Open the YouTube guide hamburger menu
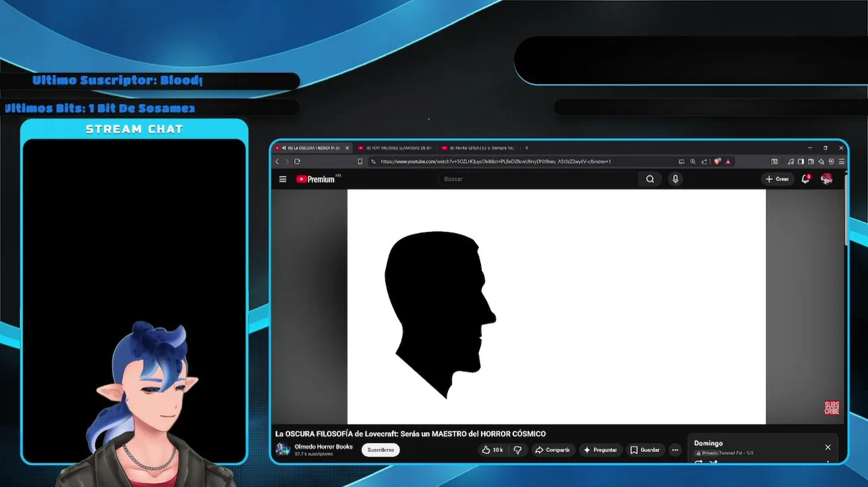Screen dimensions: 868x487 (283, 179)
